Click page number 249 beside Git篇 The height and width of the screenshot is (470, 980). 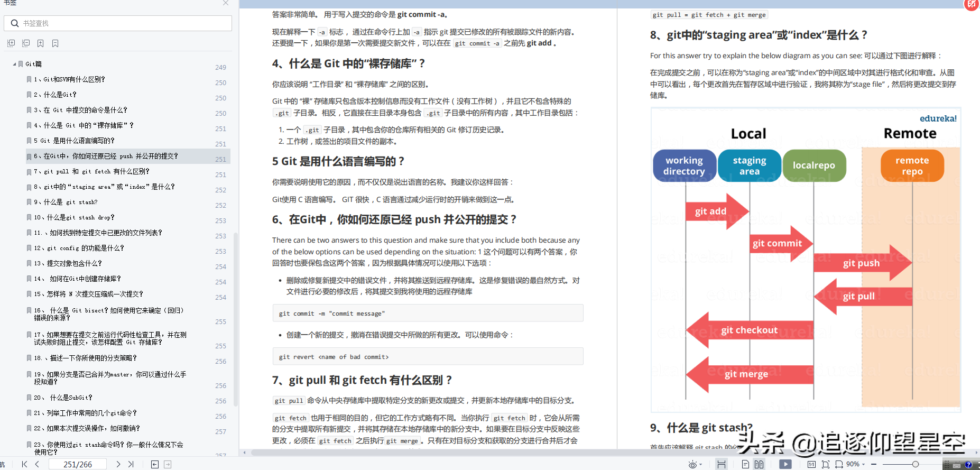tap(220, 68)
